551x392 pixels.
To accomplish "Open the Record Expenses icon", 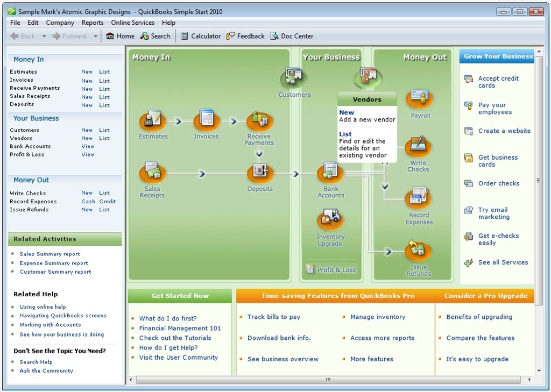I will [418, 199].
